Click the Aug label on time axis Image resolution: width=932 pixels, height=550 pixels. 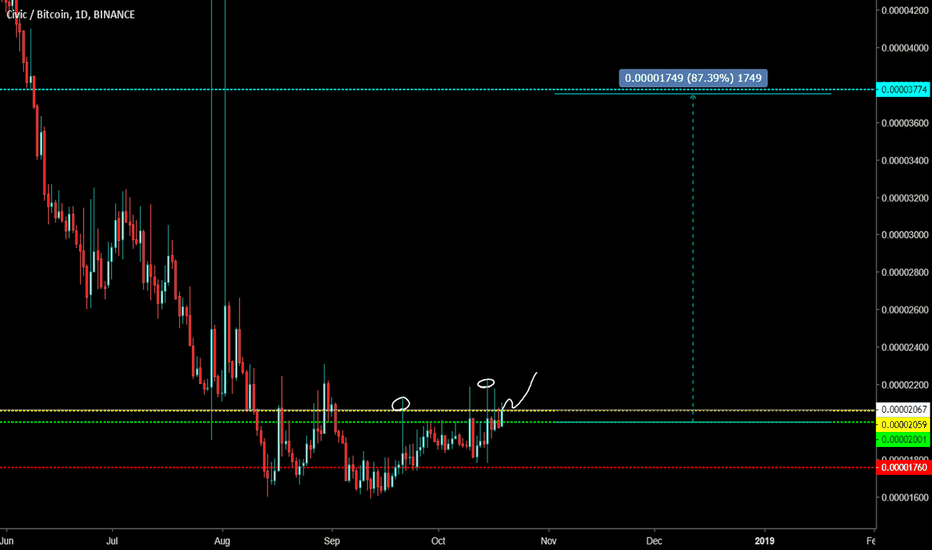click(222, 541)
